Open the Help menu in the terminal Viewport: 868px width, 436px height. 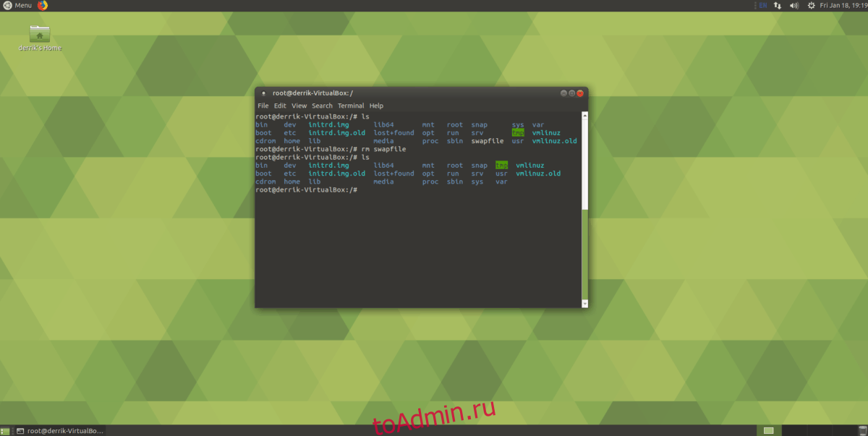[376, 106]
